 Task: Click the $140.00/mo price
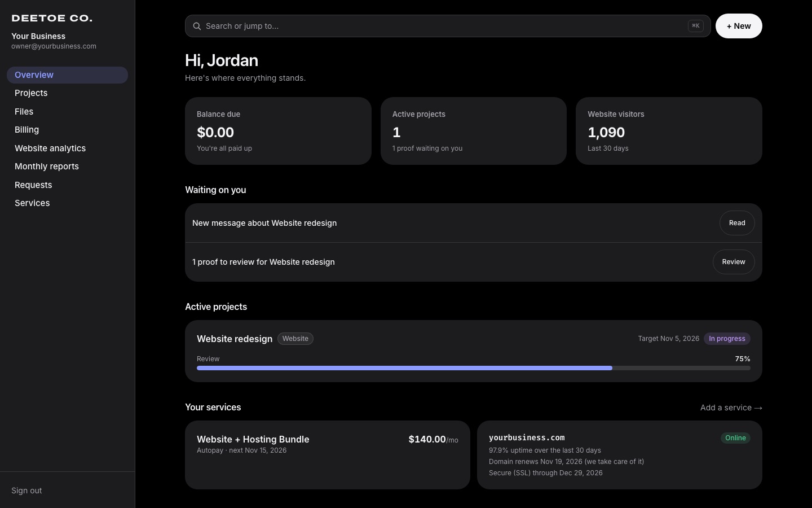coord(433,440)
